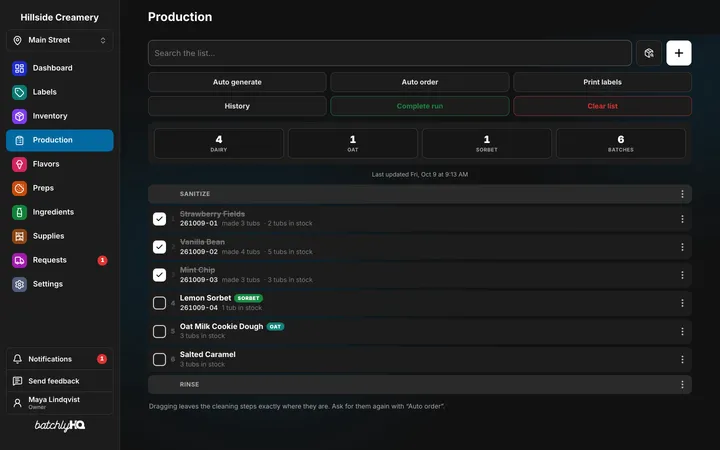
Task: Click the Dashboard grid icon
Action: [x=19, y=68]
